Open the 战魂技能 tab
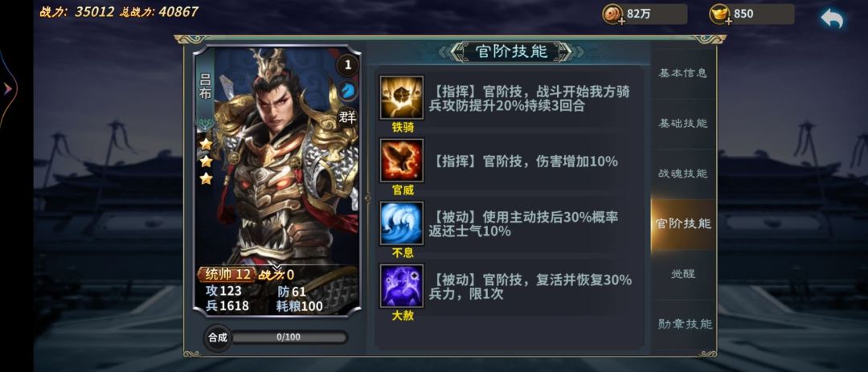Screen dimensions: 868x372 click(x=682, y=174)
